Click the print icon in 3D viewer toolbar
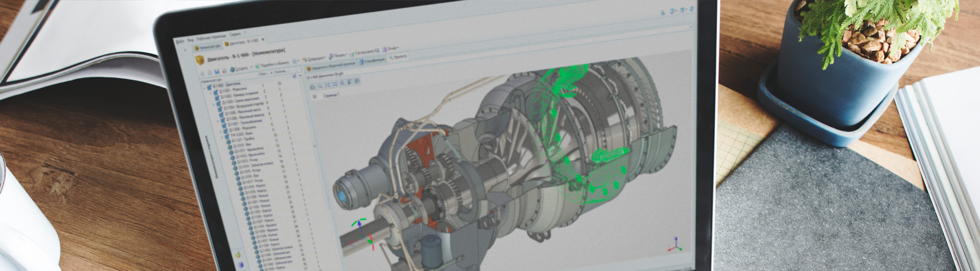The image size is (980, 271). 313,86
